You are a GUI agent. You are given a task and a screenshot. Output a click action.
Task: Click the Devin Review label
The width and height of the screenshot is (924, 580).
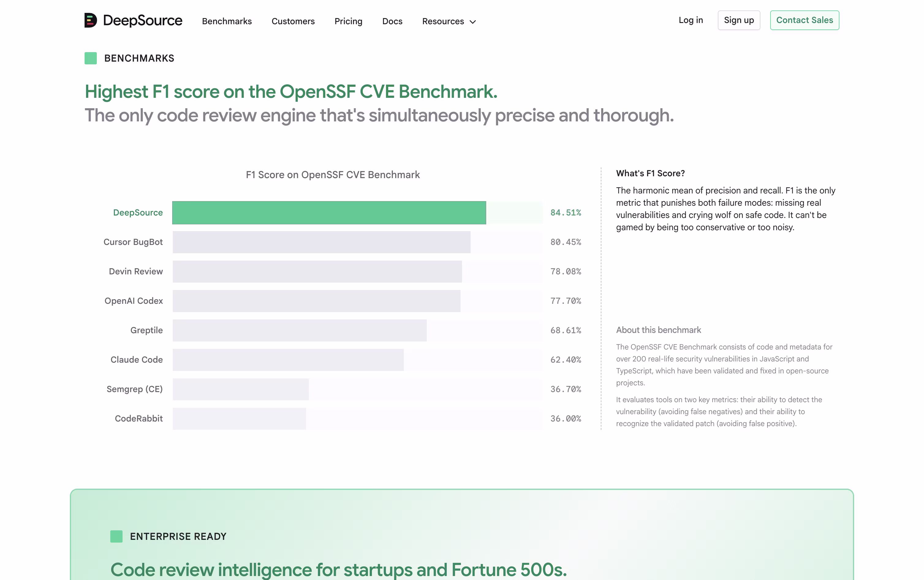pyautogui.click(x=136, y=272)
